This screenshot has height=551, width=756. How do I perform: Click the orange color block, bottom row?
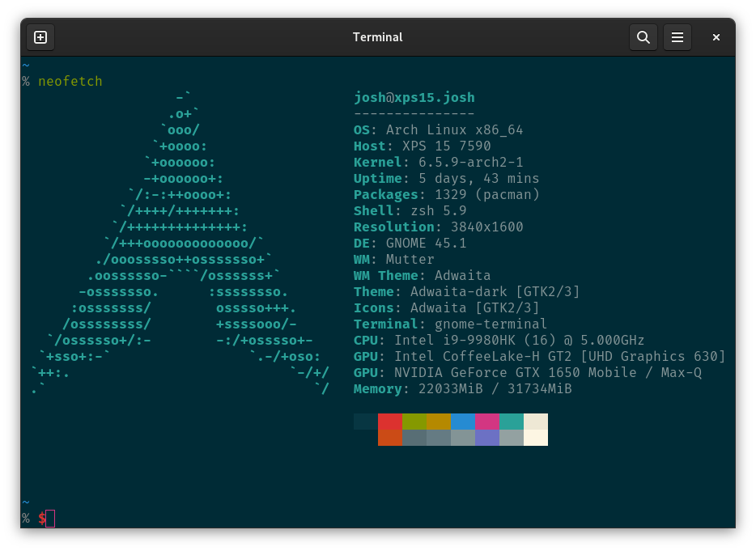pyautogui.click(x=390, y=438)
